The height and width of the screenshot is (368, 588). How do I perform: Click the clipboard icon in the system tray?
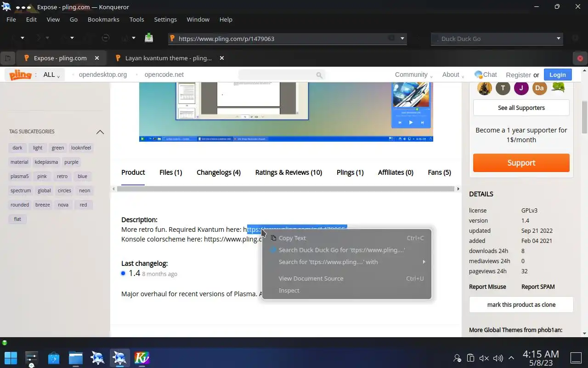pos(470,358)
